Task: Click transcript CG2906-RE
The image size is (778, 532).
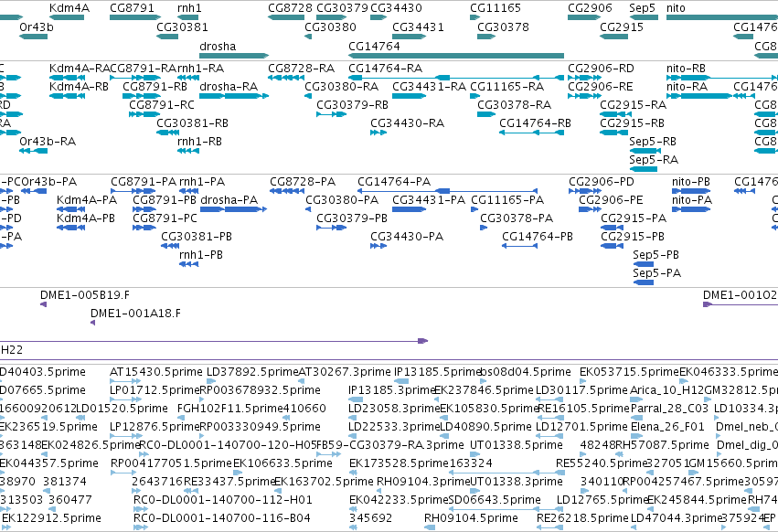Action: [x=584, y=96]
